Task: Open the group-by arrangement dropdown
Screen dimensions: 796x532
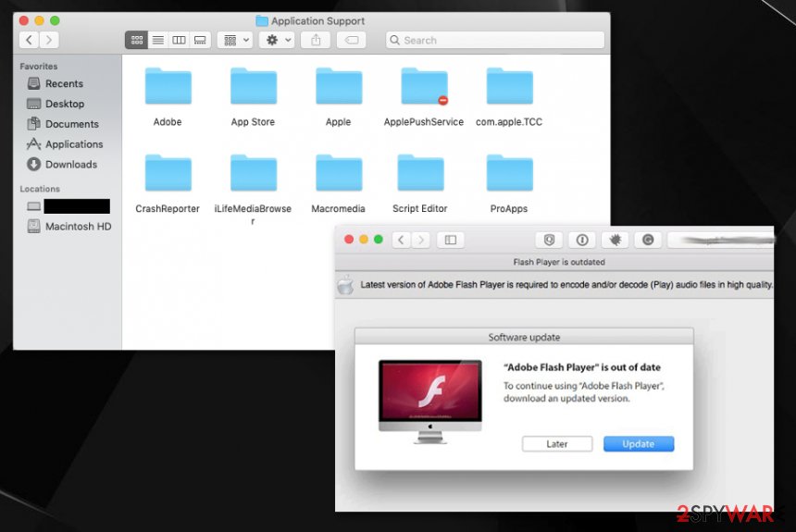Action: point(235,40)
